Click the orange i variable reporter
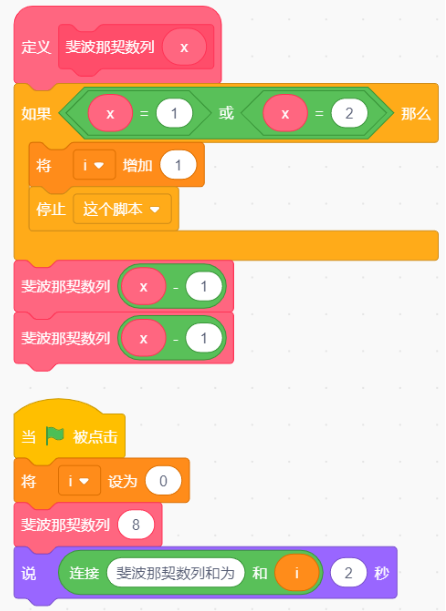Screen dimensions: 446x611 (x=297, y=573)
